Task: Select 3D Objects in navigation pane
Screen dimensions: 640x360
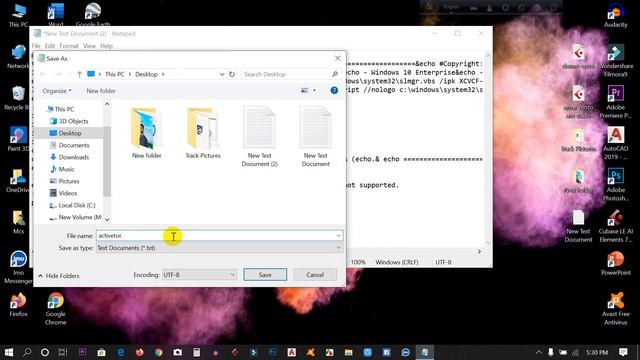Action: coord(69,121)
